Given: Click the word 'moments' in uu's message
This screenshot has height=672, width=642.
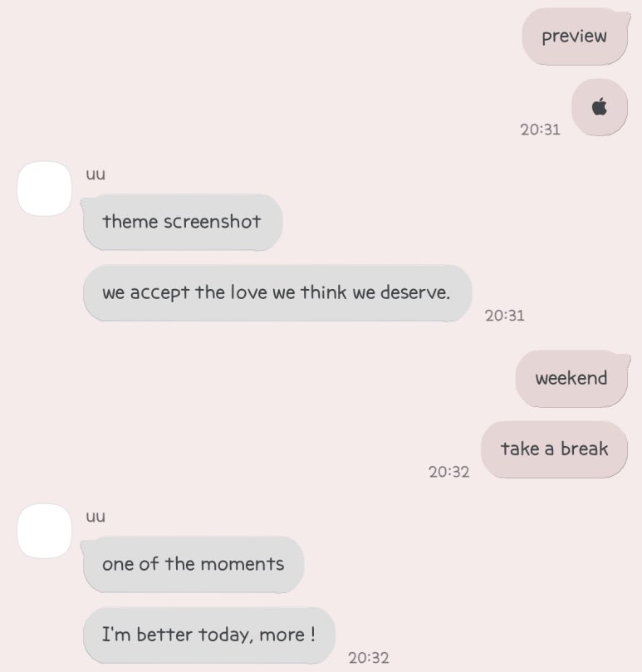Looking at the screenshot, I should point(243,563).
